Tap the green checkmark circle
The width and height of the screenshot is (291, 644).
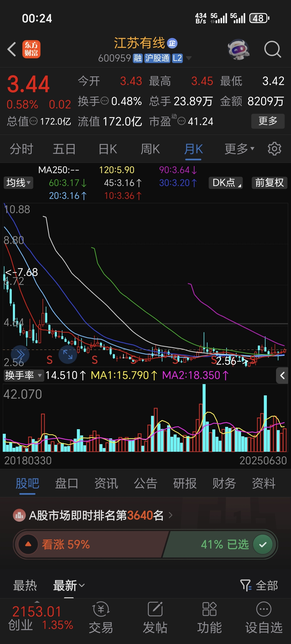click(x=263, y=544)
